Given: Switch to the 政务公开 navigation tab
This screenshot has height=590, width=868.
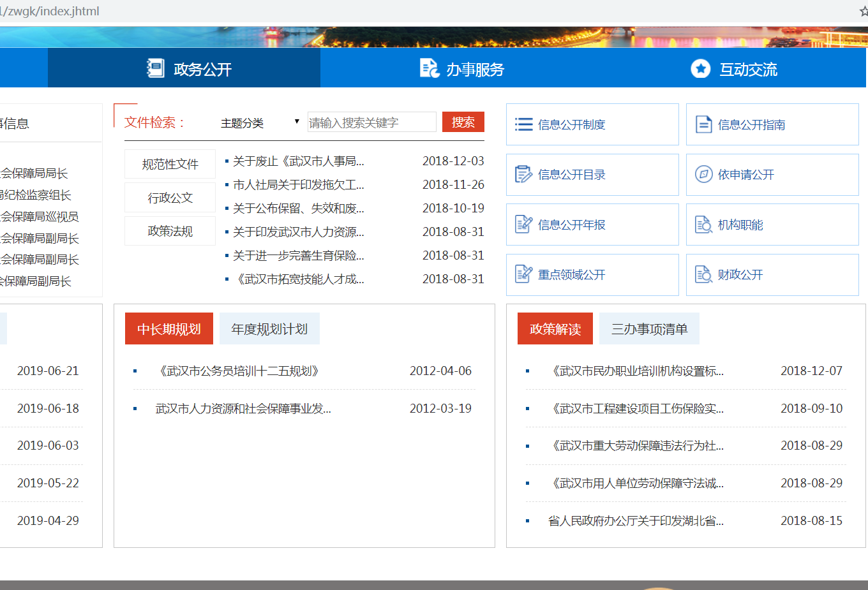Looking at the screenshot, I should pos(190,69).
